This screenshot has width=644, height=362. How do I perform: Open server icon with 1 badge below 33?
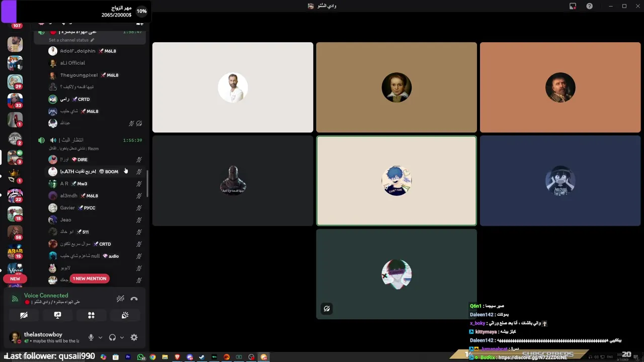click(15, 120)
